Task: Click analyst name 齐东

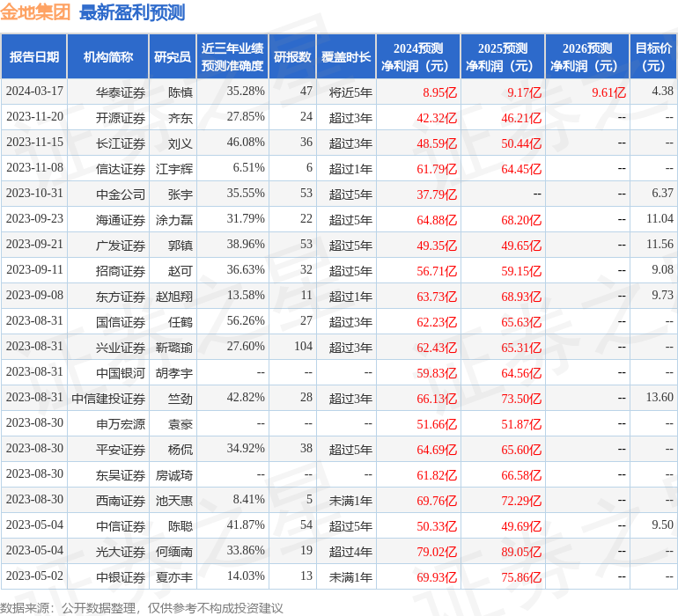Action: (181, 118)
